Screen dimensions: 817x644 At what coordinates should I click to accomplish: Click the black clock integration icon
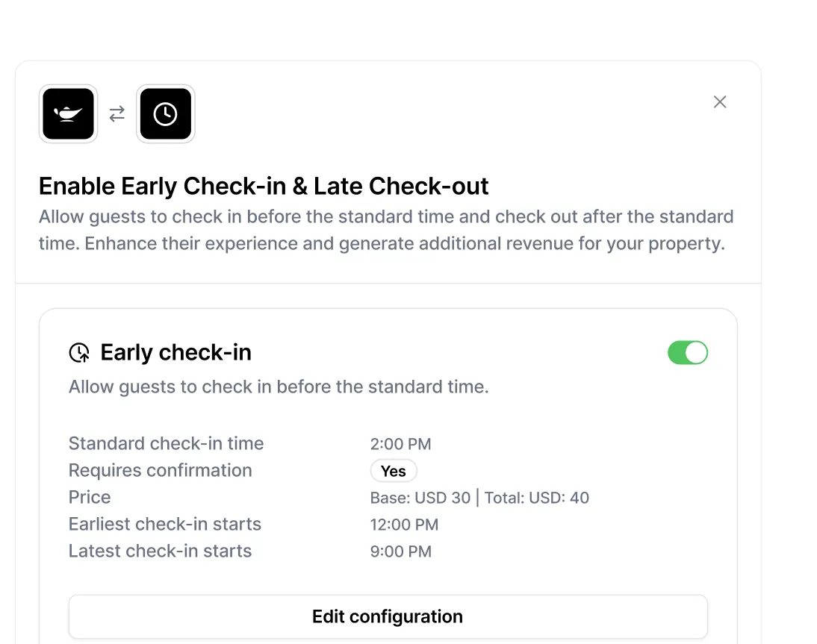165,113
